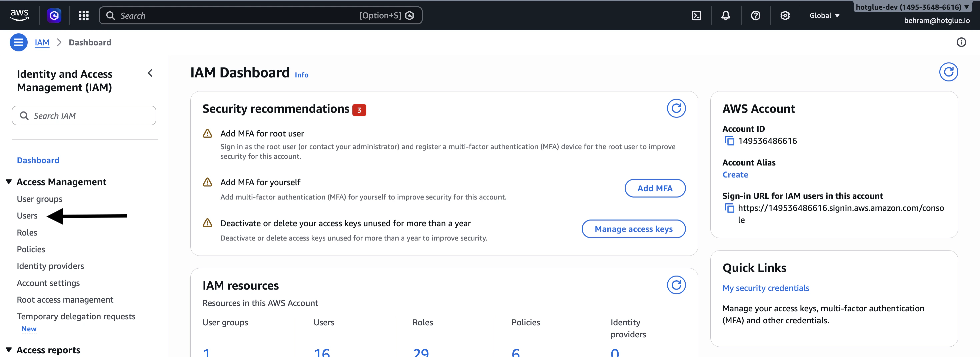Click the red recommendations count badge
This screenshot has height=357, width=980.
point(359,110)
